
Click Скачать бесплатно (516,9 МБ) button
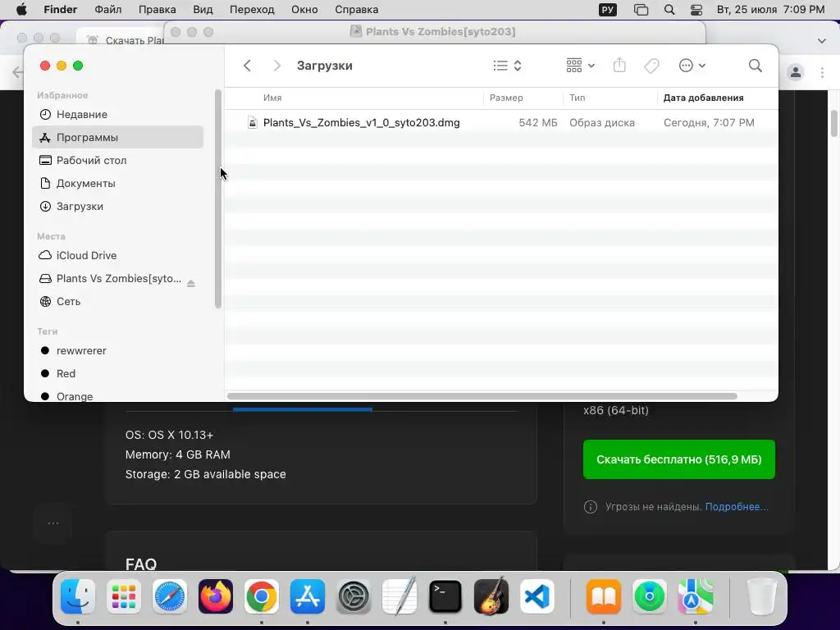678,459
